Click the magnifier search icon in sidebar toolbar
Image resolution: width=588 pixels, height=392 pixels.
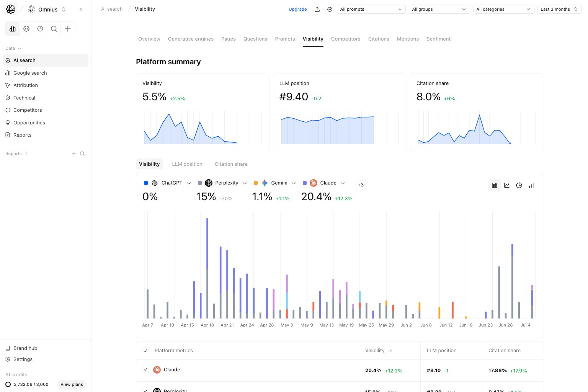(x=54, y=29)
